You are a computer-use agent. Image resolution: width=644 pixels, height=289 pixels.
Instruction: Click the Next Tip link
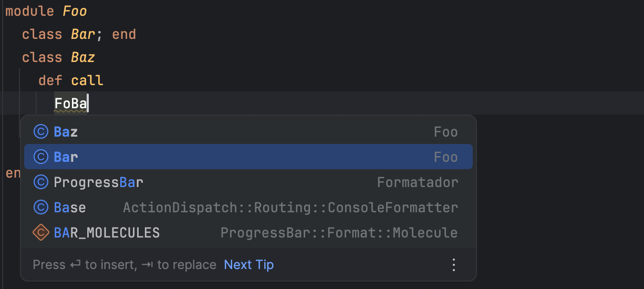[248, 265]
